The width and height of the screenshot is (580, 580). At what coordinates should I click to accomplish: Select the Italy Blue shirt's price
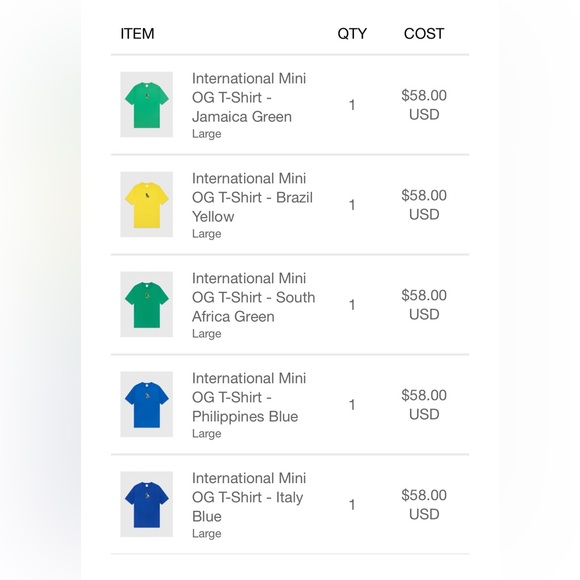click(424, 505)
